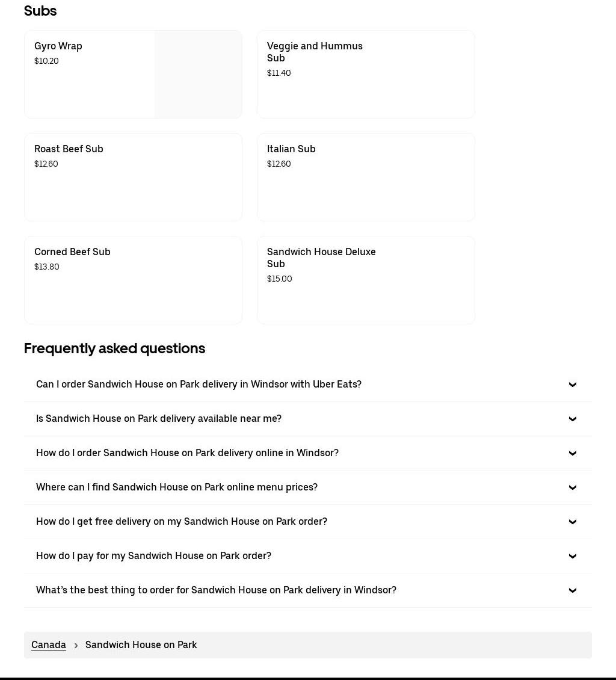616x680 pixels.
Task: Expand 'Can I order Sandwich House on Park' question
Action: pyautogui.click(x=199, y=384)
